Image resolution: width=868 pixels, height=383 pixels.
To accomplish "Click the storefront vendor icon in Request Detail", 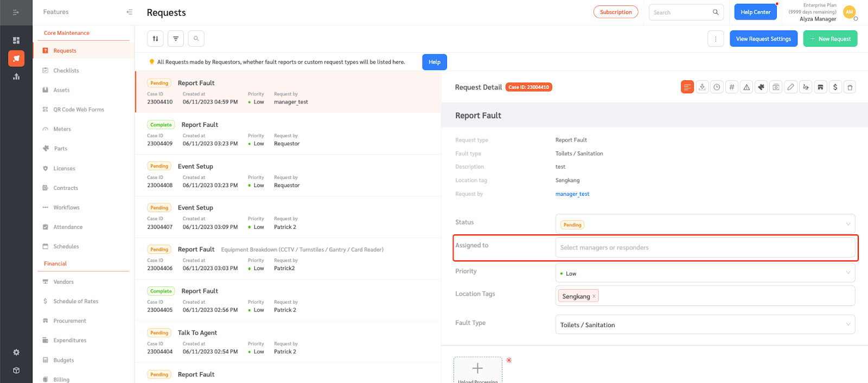I will click(x=820, y=87).
